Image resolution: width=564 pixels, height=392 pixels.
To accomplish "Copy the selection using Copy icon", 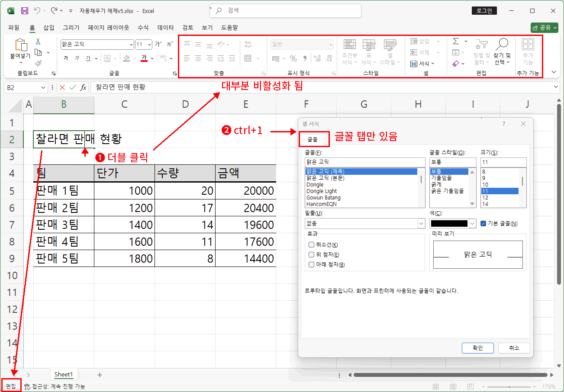I will (38, 52).
